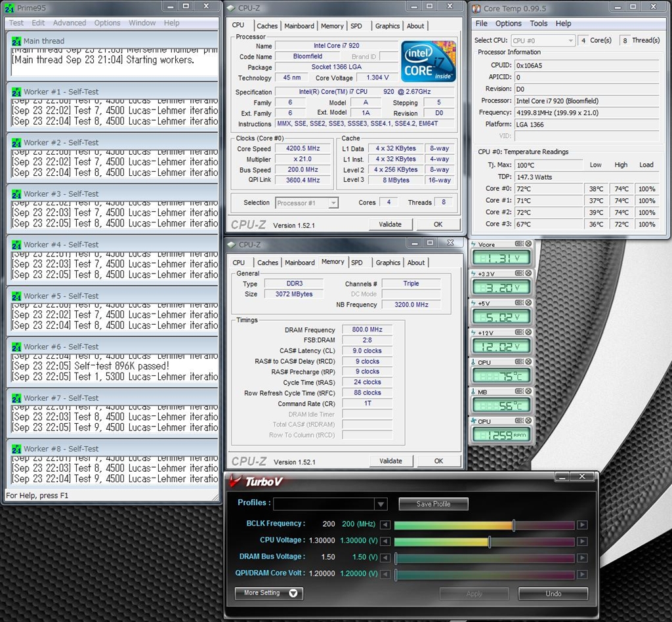Expand Select CPU dropdown in Core Temp

click(569, 41)
